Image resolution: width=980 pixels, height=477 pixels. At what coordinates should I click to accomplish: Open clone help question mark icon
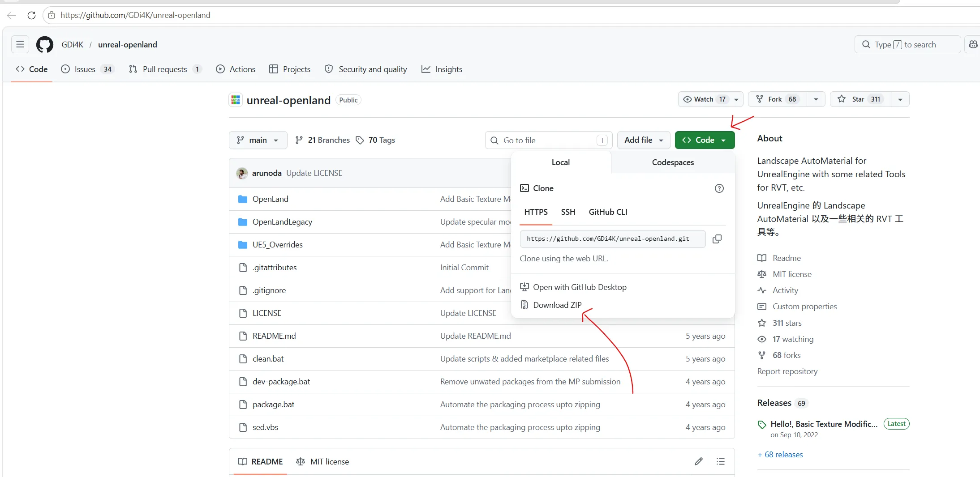point(719,188)
